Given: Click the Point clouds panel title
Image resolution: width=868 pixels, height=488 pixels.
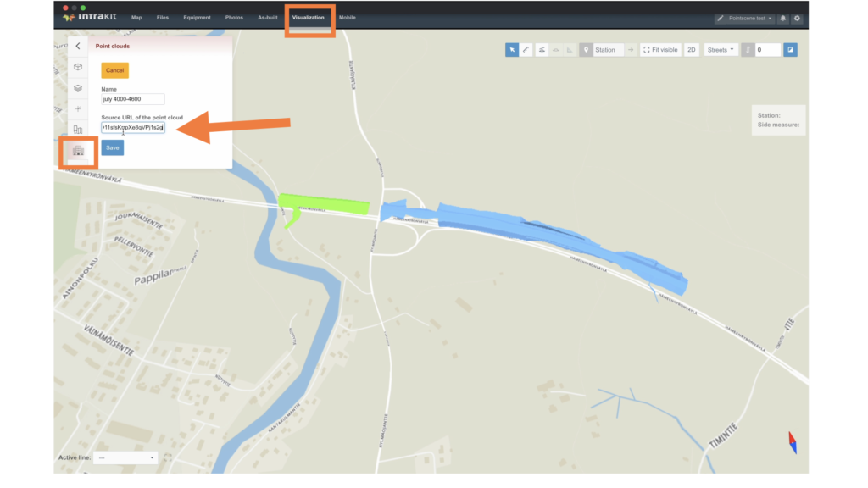Looking at the screenshot, I should [x=113, y=47].
